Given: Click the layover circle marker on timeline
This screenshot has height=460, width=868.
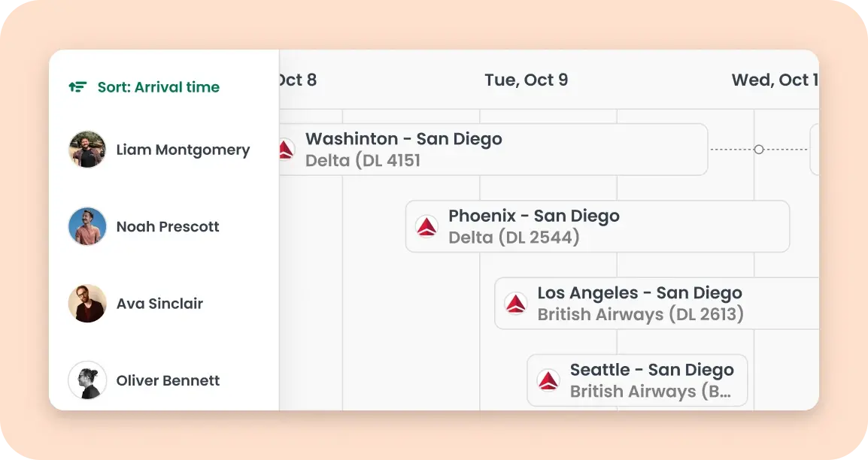Looking at the screenshot, I should [x=759, y=150].
